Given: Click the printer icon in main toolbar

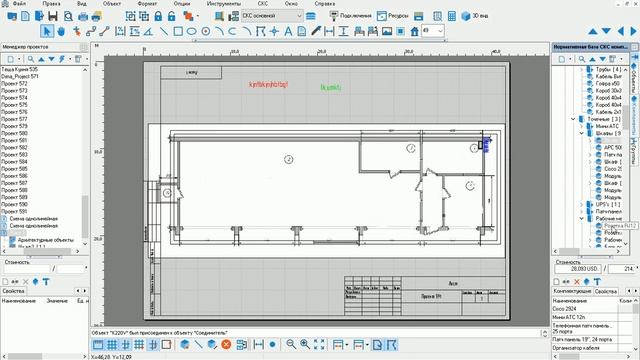Looking at the screenshot, I should tap(82, 16).
